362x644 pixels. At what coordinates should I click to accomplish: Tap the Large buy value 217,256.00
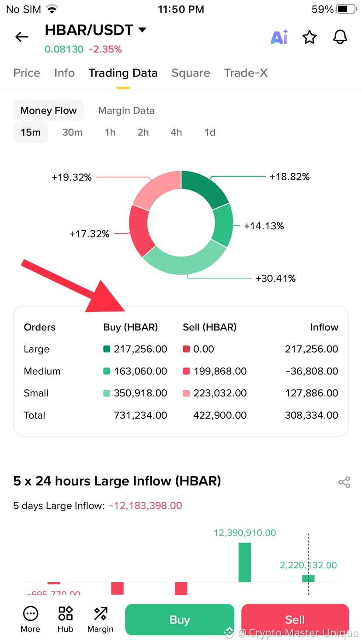pyautogui.click(x=140, y=349)
